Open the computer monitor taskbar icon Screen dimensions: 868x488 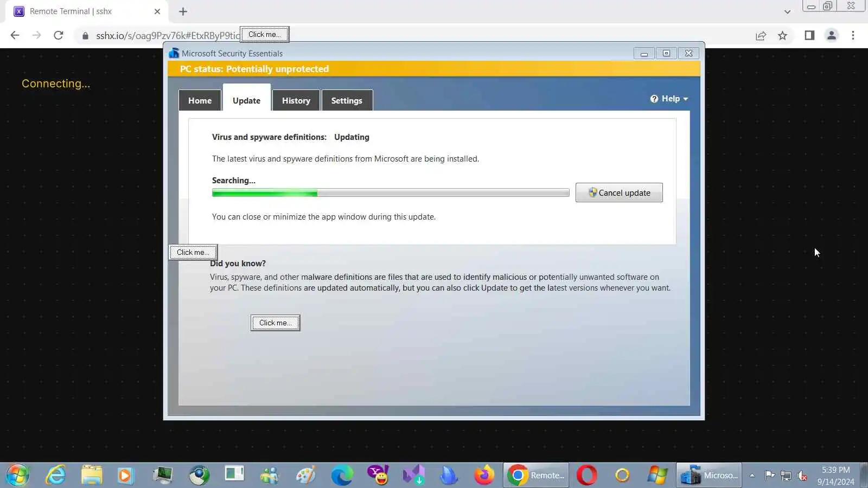pyautogui.click(x=163, y=476)
